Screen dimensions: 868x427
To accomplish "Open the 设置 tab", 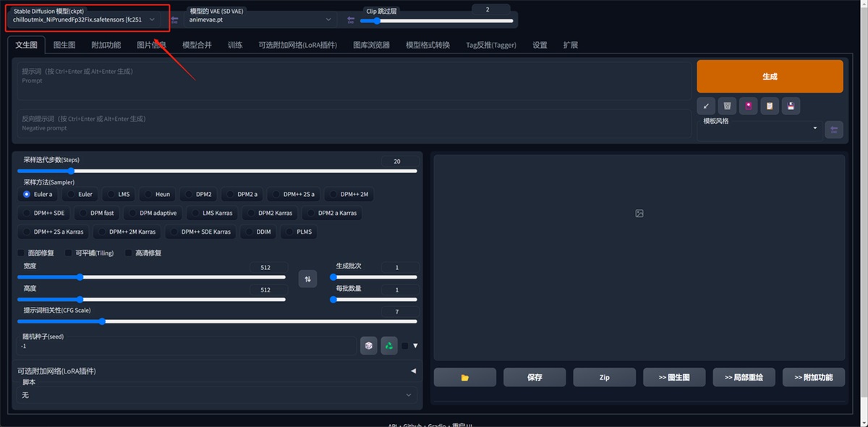I will (540, 45).
